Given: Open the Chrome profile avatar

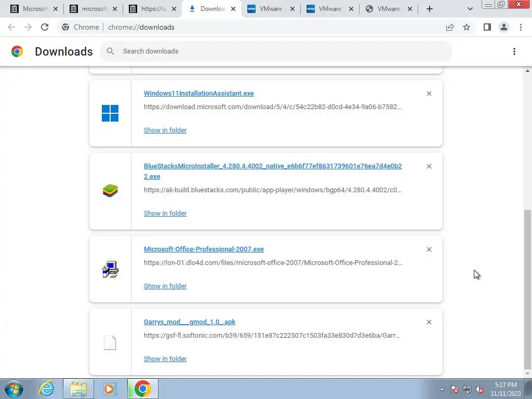Looking at the screenshot, I should click(504, 27).
